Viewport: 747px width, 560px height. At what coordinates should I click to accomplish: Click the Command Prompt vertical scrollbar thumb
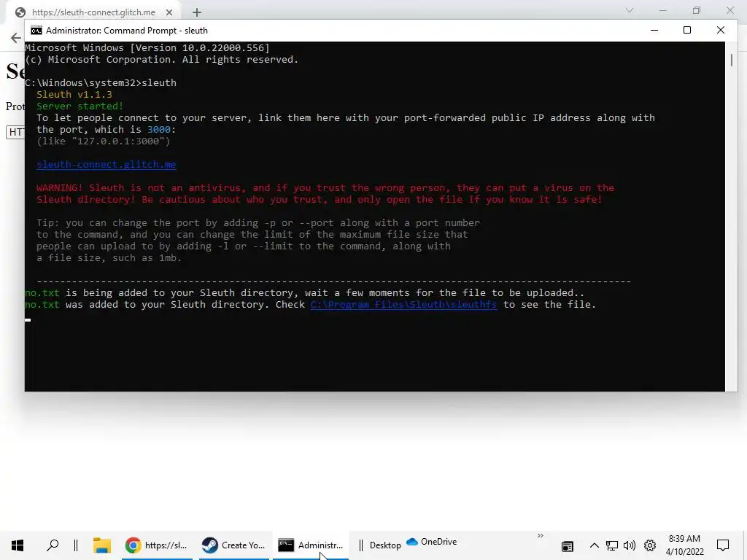point(731,60)
